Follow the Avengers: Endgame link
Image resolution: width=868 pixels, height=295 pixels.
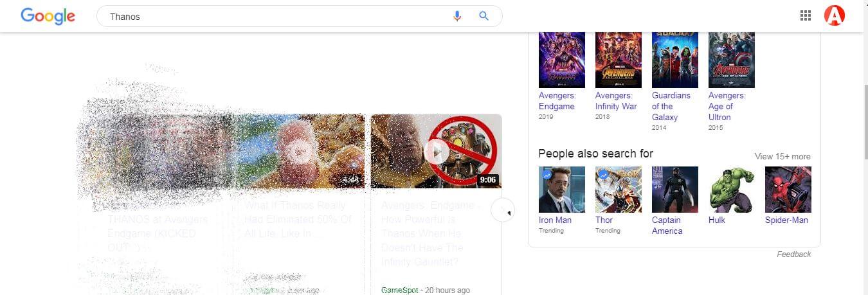[x=557, y=101]
